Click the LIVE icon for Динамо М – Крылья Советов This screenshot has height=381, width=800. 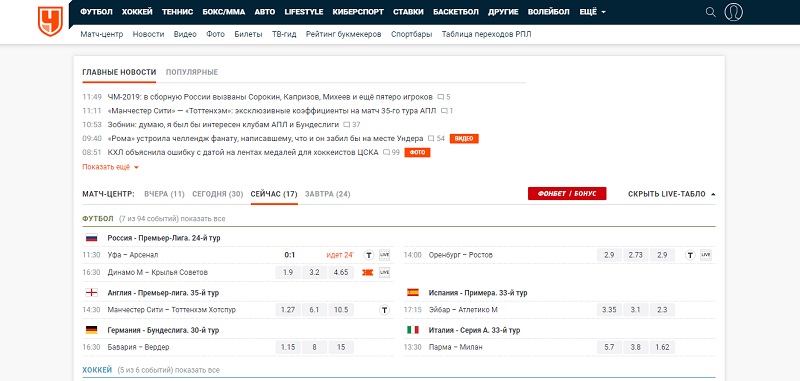(384, 272)
